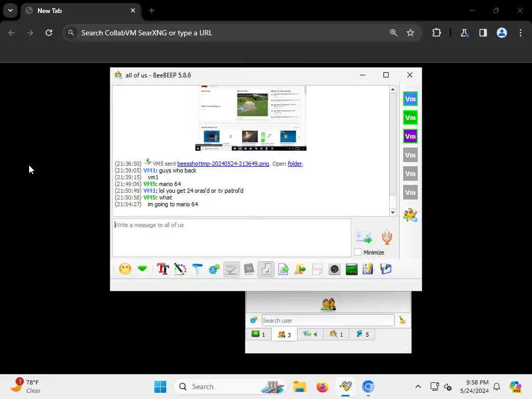Click the camera screenshot icon
532x399 pixels.
(334, 269)
